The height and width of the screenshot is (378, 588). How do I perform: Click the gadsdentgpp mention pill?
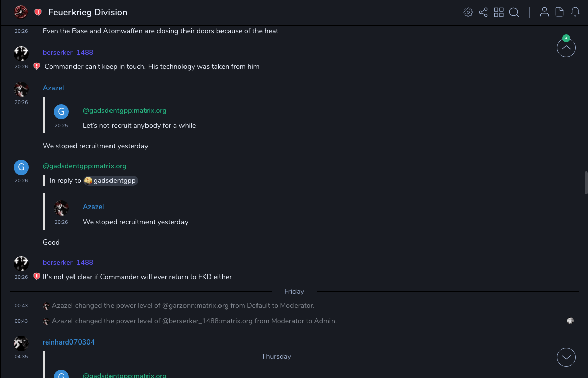click(111, 180)
